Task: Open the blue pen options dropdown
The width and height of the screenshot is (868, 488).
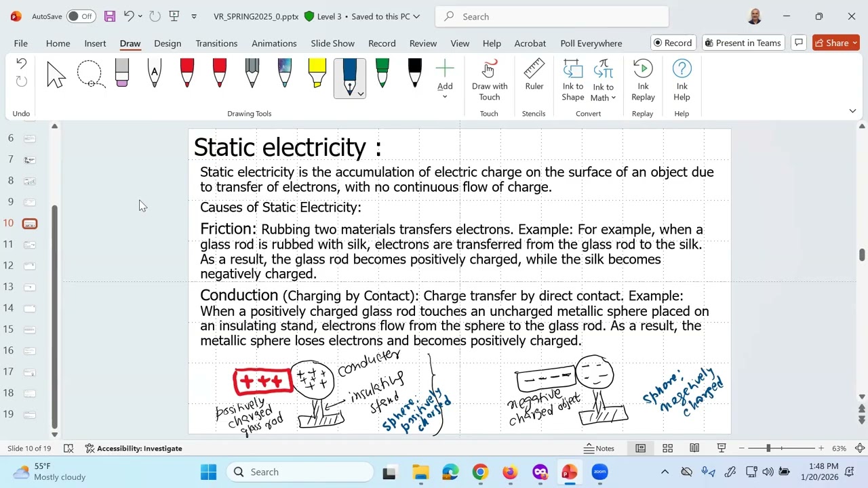Action: [361, 94]
